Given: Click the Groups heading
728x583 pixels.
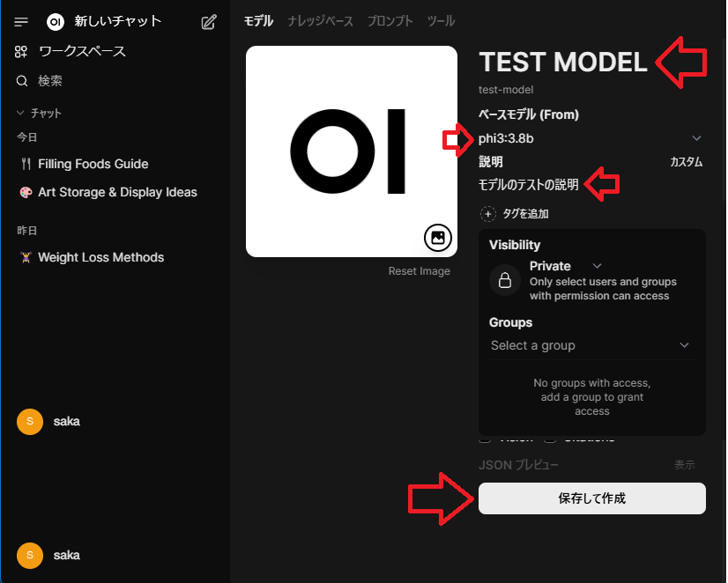Looking at the screenshot, I should coord(510,322).
